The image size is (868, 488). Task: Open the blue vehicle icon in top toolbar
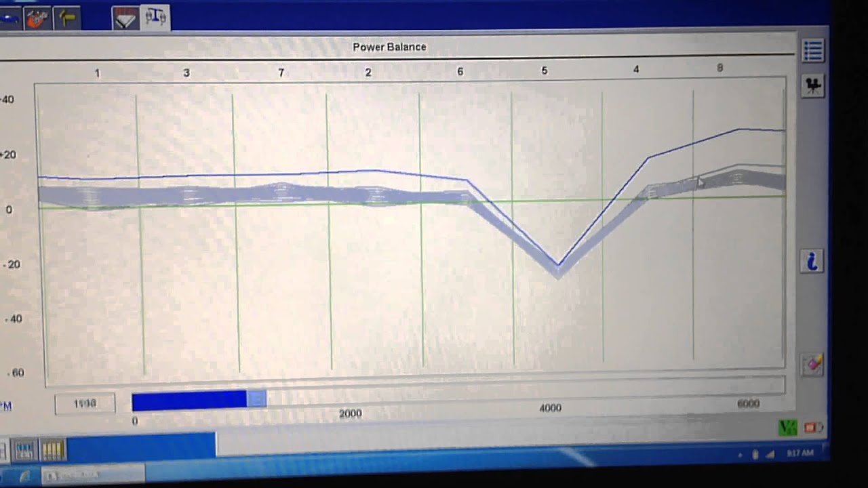pos(9,18)
